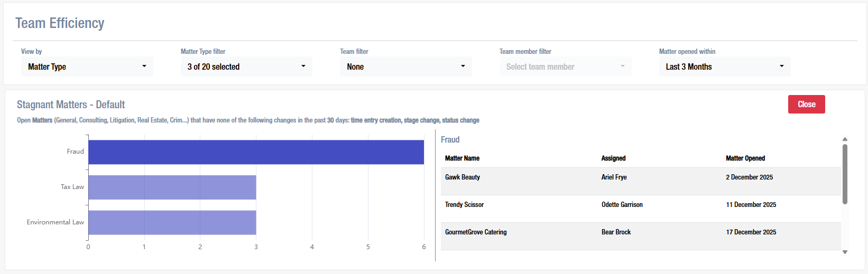Screen dimensions: 868x274
Task: Sort by Assigned column header
Action: pos(613,158)
